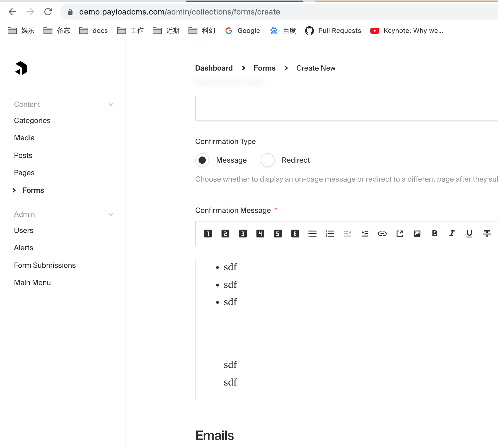The height and width of the screenshot is (448, 498).
Task: Open the Posts collection
Action: (23, 155)
